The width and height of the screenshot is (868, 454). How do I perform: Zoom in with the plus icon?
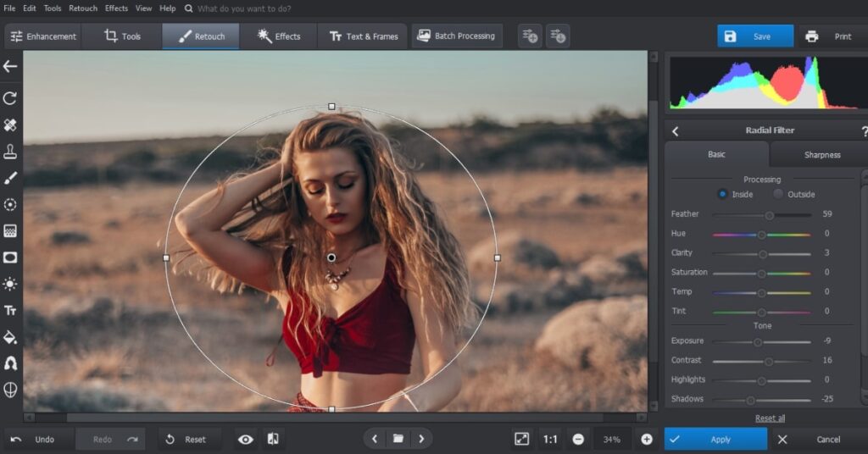click(x=646, y=439)
